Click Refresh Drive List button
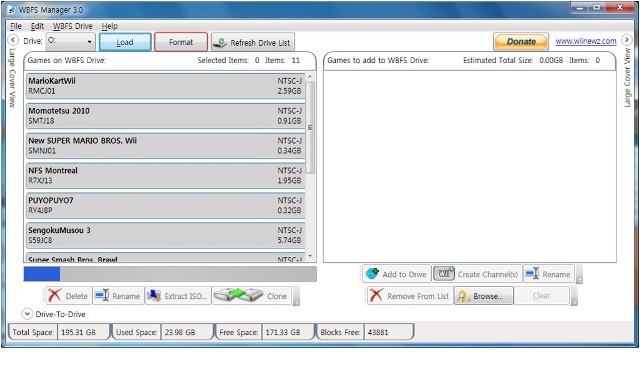This screenshot has width=640, height=383. coord(253,42)
